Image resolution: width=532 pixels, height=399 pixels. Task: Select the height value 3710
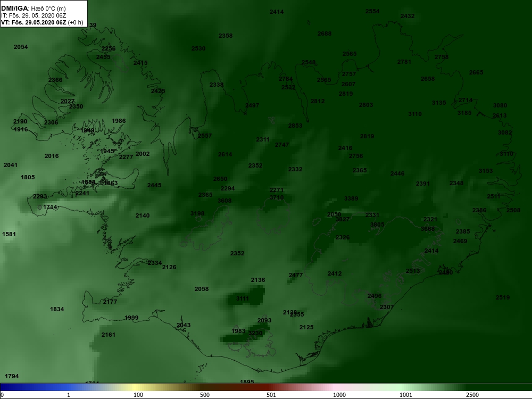click(x=277, y=197)
